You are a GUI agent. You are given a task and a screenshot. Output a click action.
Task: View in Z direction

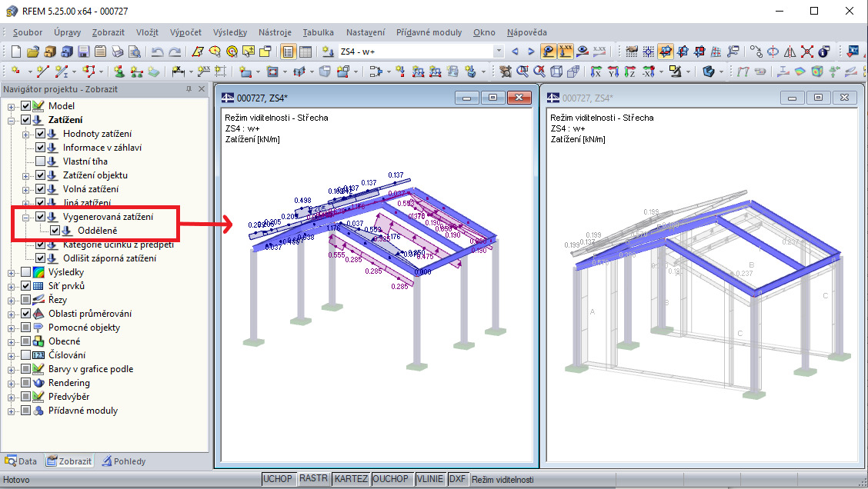[x=630, y=71]
